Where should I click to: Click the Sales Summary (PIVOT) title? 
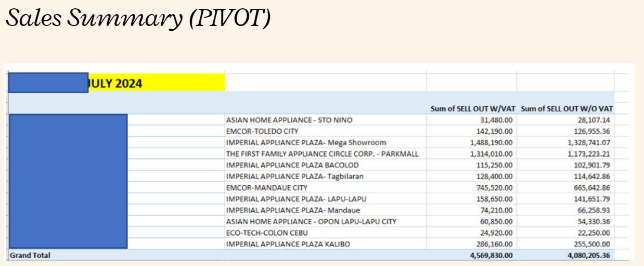point(138,18)
